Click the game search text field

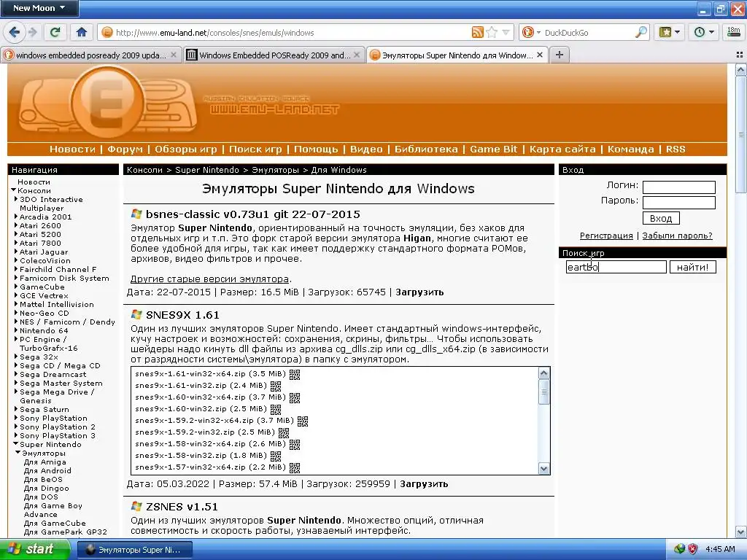pos(616,267)
